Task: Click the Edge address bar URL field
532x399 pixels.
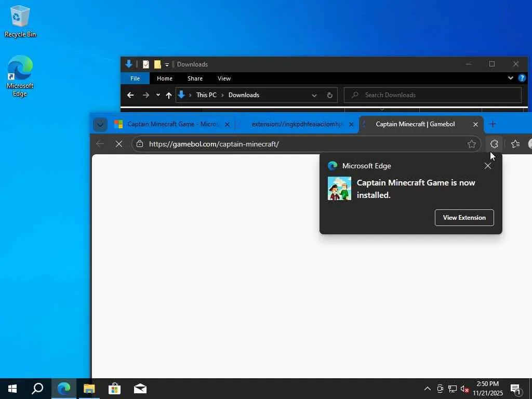Action: pyautogui.click(x=305, y=144)
